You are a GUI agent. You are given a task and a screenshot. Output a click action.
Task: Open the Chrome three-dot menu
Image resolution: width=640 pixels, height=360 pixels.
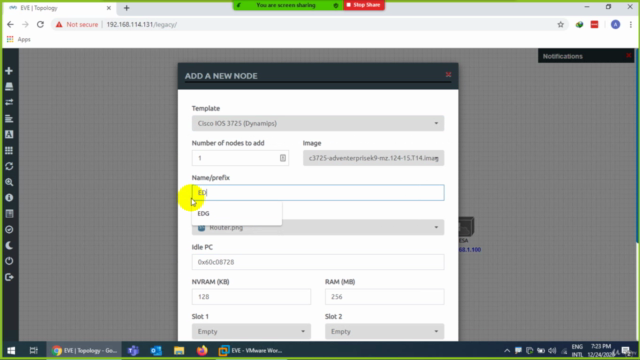click(x=631, y=24)
